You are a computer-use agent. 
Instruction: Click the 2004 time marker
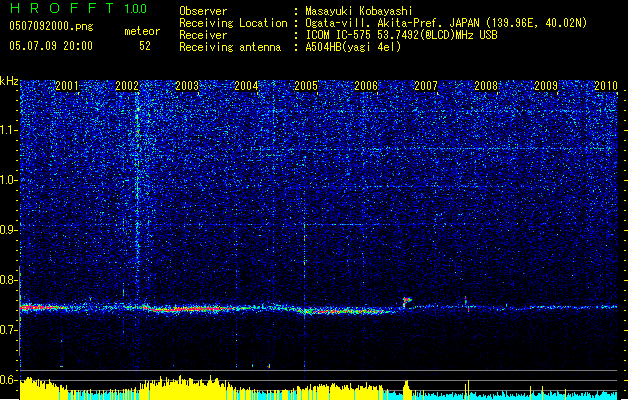click(x=246, y=85)
